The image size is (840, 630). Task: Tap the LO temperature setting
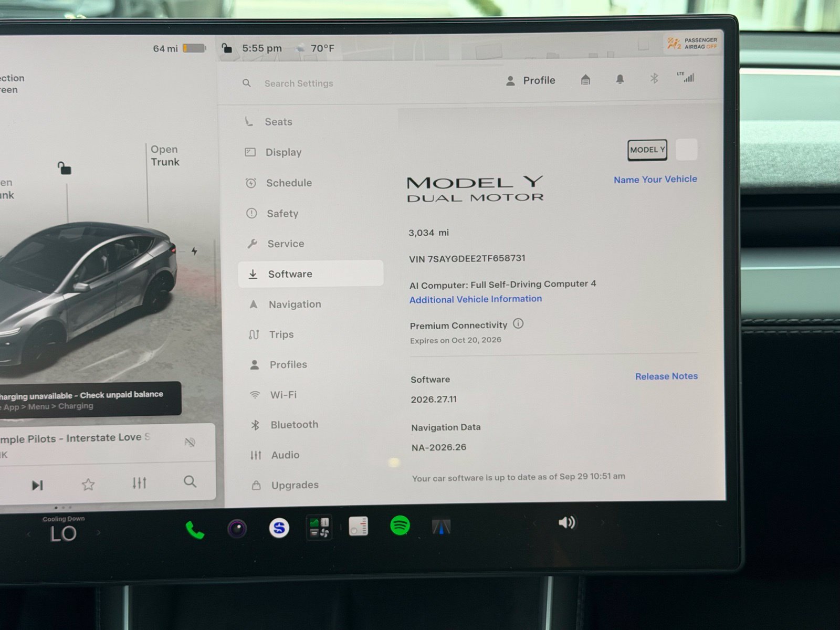tap(63, 533)
